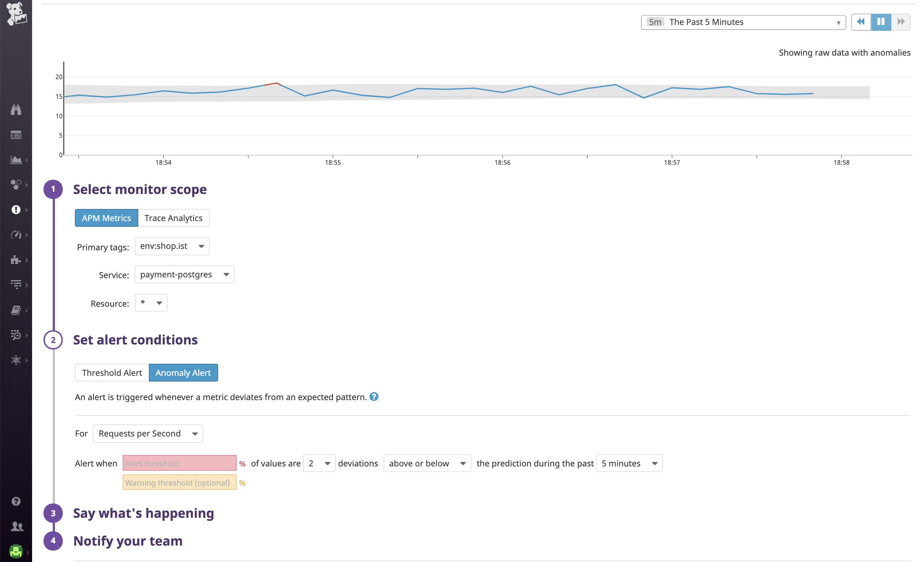Click the anomaly help question-mark icon

point(374,397)
